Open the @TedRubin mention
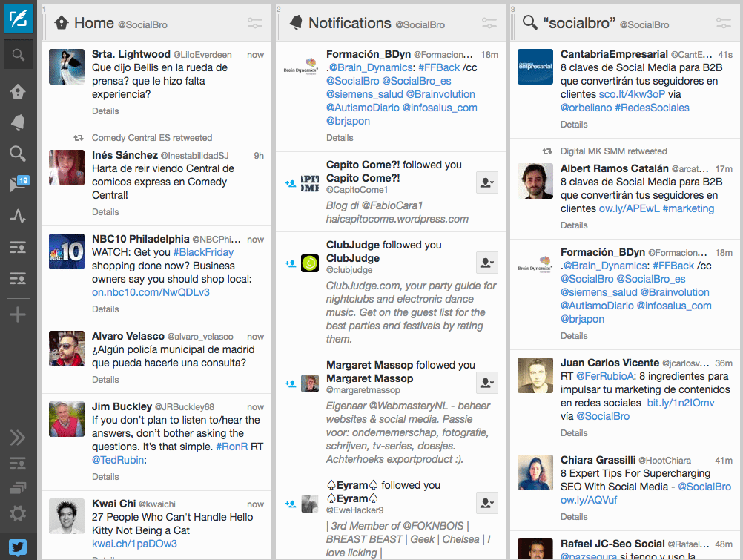 118,460
